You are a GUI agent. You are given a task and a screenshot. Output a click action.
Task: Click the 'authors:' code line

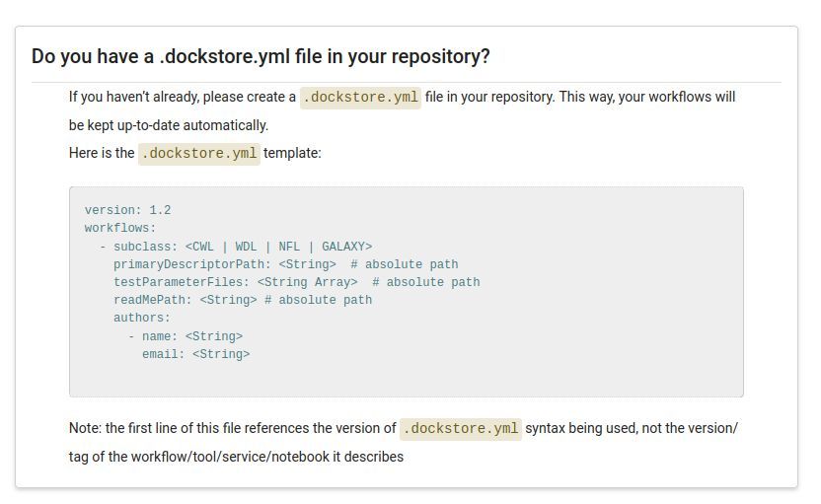coord(142,318)
